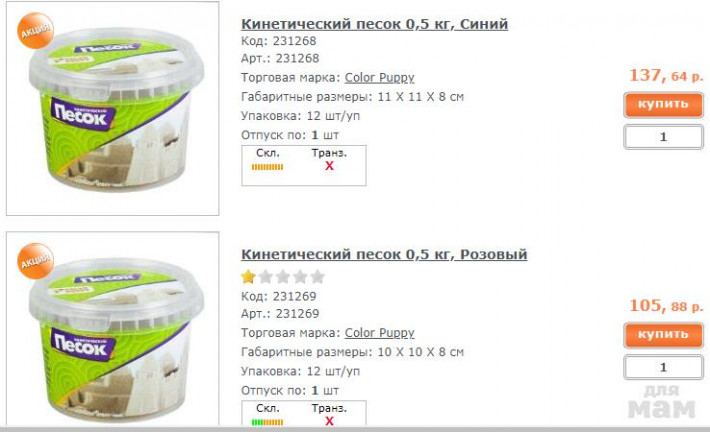Open the pink sand product thumbnail image

(x=113, y=329)
